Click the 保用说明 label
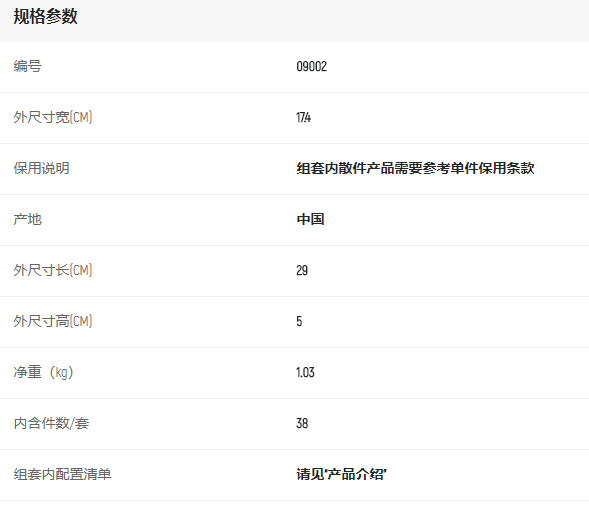Viewport: 589px width, 515px height. click(x=41, y=168)
